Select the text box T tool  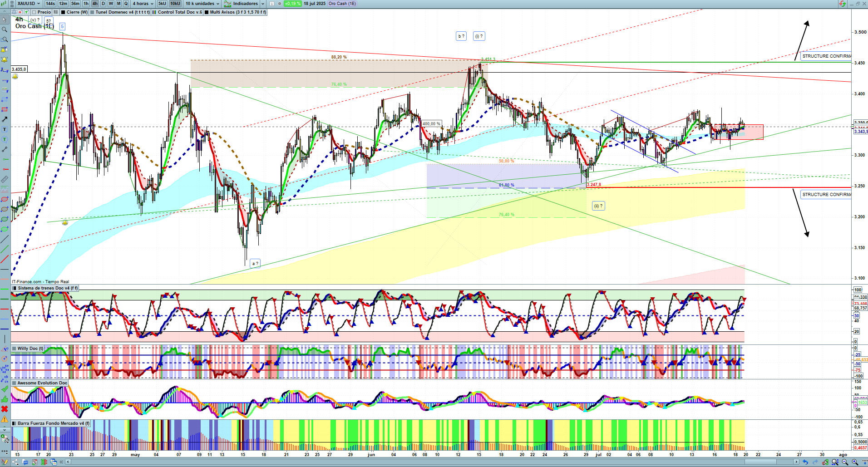coord(5,129)
